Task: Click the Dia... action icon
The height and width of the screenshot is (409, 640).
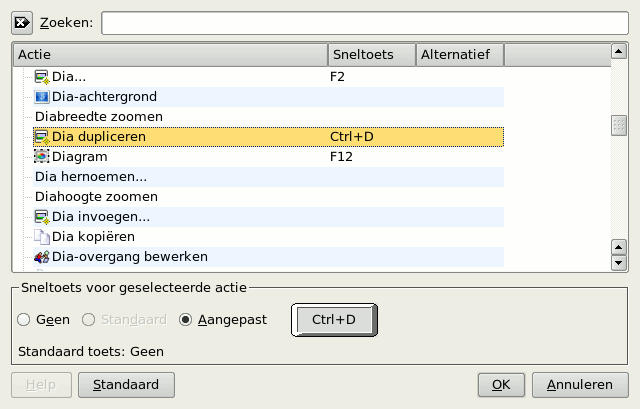Action: (42, 77)
